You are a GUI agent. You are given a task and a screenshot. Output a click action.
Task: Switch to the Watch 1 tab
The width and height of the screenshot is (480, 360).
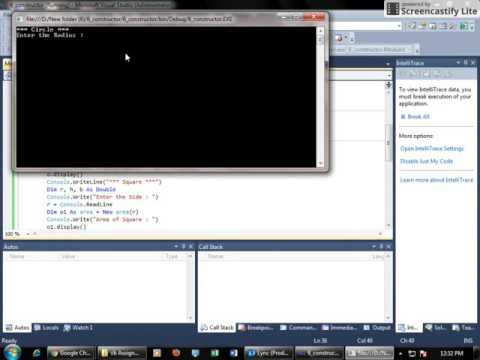coord(78,328)
